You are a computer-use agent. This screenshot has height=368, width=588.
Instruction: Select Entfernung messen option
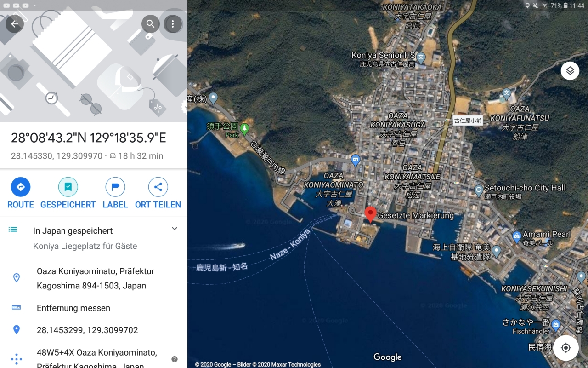click(94, 308)
